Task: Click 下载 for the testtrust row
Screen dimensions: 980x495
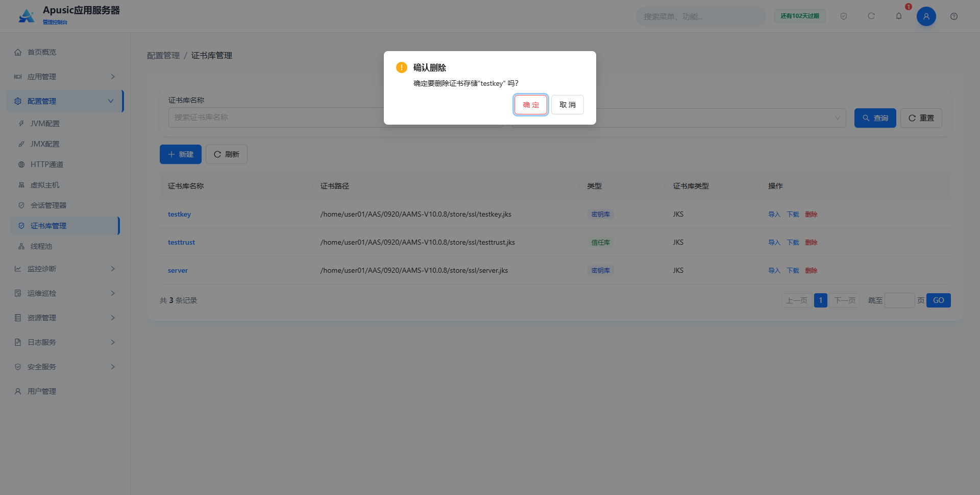Action: click(x=793, y=242)
